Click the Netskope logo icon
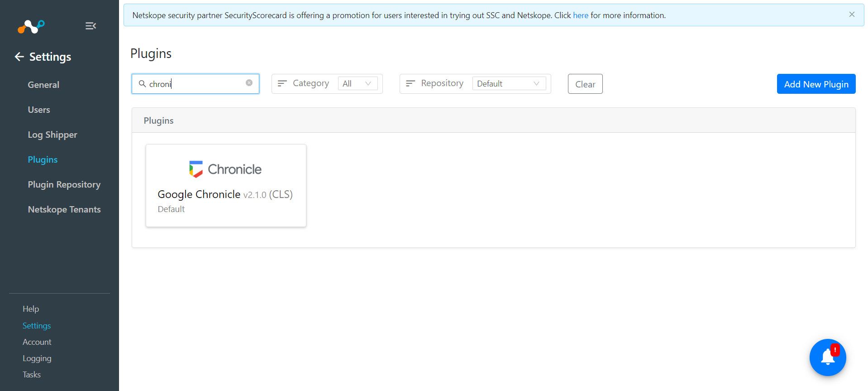Image resolution: width=868 pixels, height=391 pixels. click(x=31, y=27)
